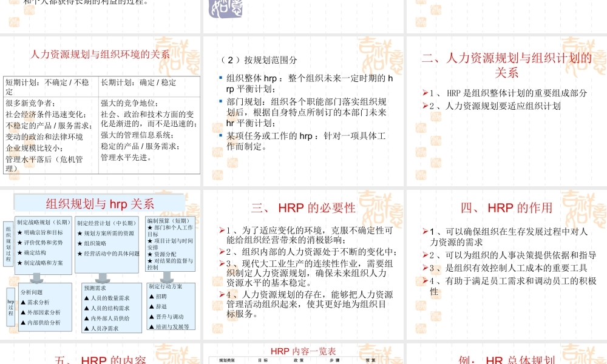
Task: Click text 1、HRP 是组织整体计划的重要组成部分
Action: click(508, 93)
